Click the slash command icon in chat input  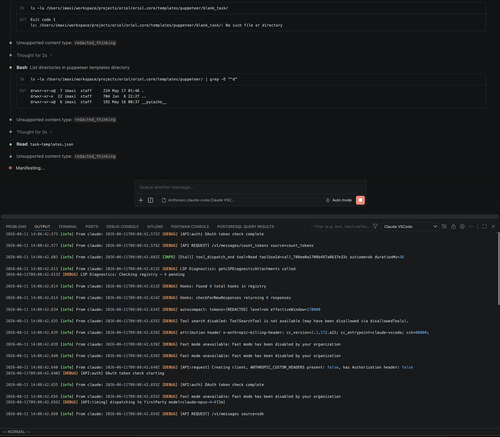click(150, 200)
